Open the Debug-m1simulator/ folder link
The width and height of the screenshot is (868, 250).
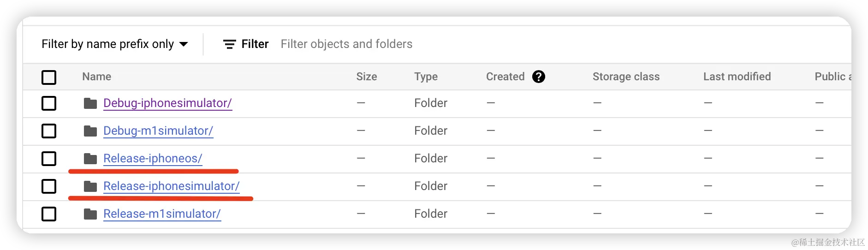pyautogui.click(x=158, y=131)
